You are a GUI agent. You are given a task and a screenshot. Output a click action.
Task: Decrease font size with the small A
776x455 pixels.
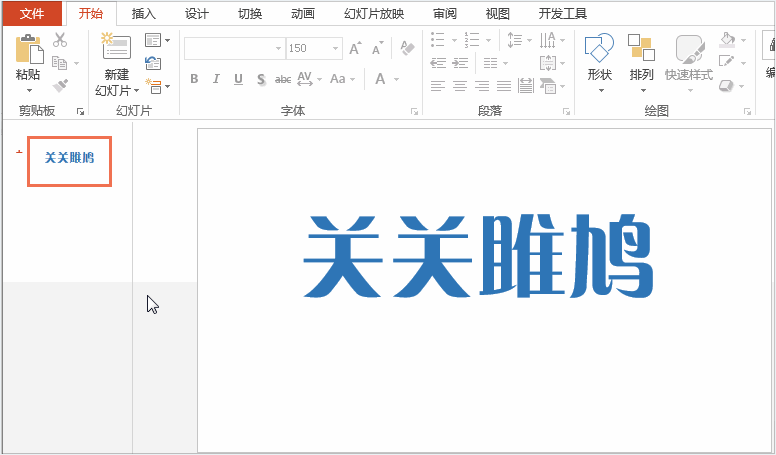(x=378, y=49)
